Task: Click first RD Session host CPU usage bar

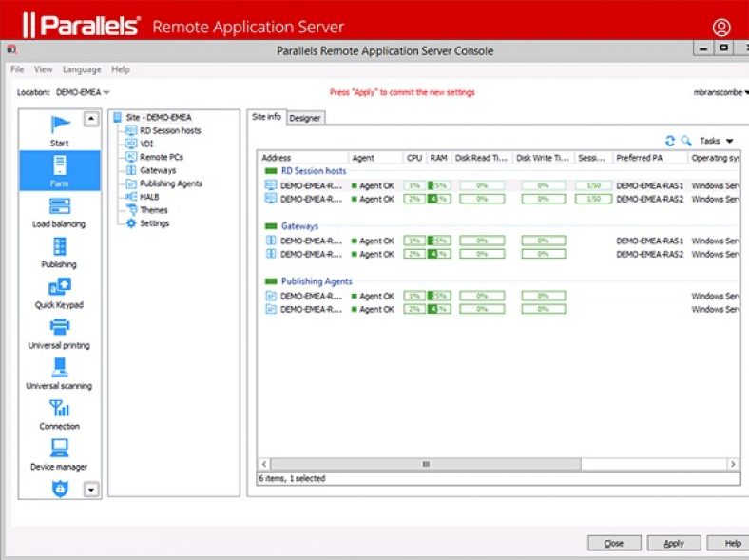Action: tap(414, 185)
